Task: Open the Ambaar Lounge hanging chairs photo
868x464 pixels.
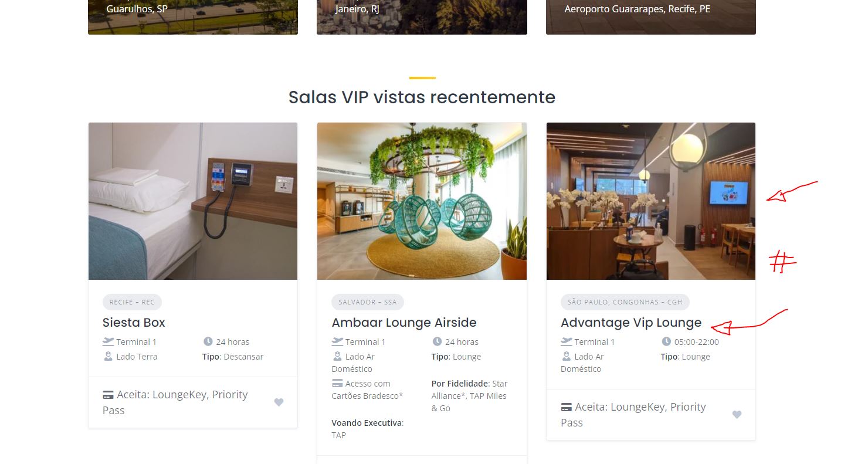Action: [x=422, y=201]
